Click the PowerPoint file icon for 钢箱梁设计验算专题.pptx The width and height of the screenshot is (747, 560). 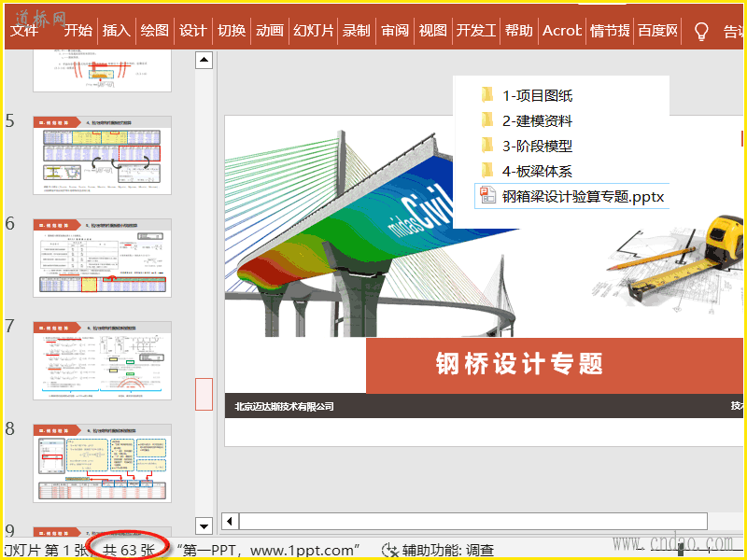[487, 196]
